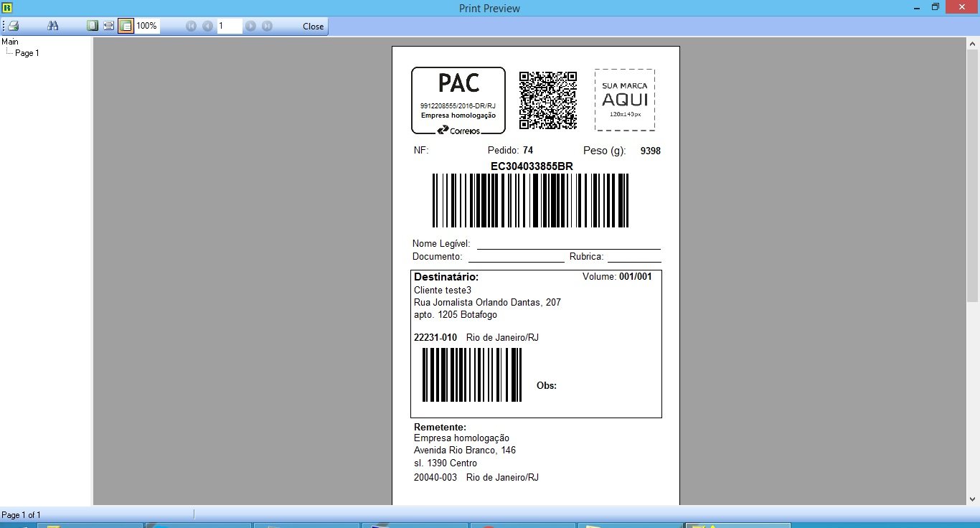Screen dimensions: 980x528
Task: Click sender postal code 20040-003
Action: pos(435,478)
